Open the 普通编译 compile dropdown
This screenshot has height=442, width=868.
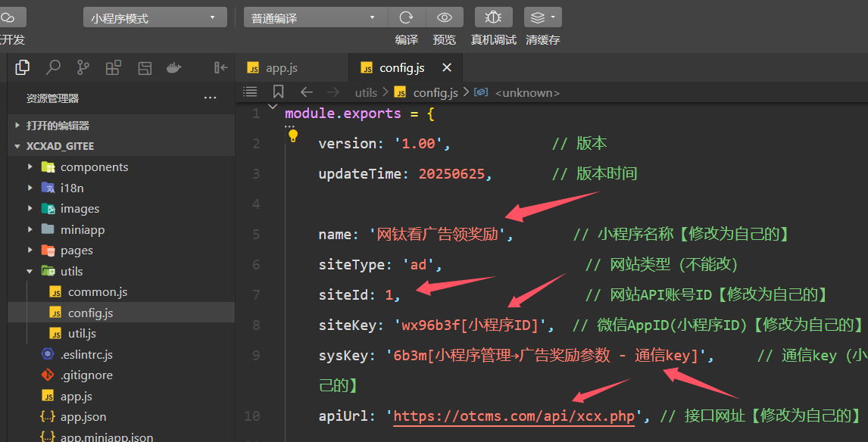(315, 18)
